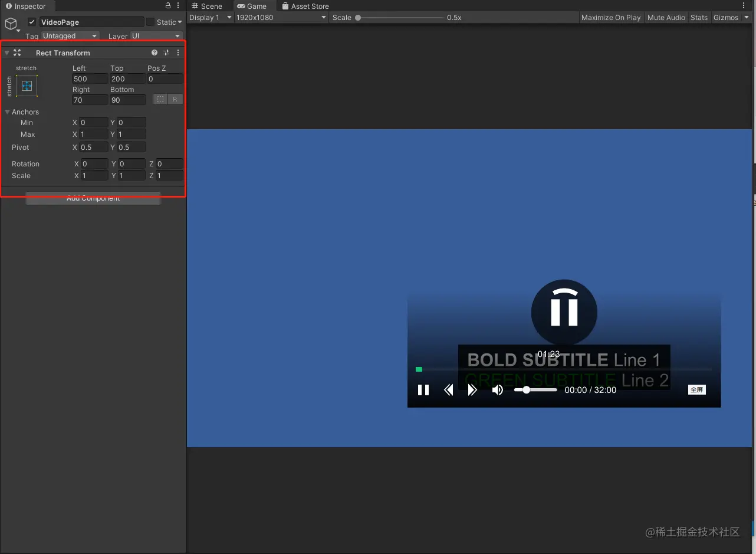This screenshot has height=554, width=756.
Task: Open the Static flags dropdown arrow
Action: click(180, 22)
